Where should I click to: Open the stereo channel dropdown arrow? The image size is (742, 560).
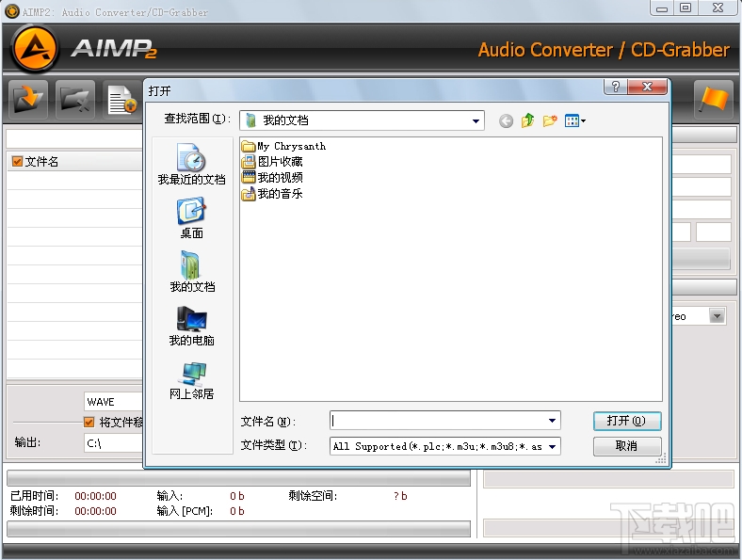point(718,316)
